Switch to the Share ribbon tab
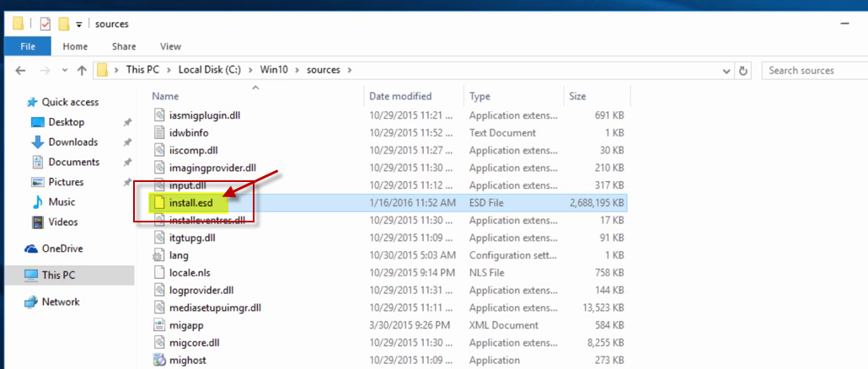868x369 pixels. (x=124, y=46)
